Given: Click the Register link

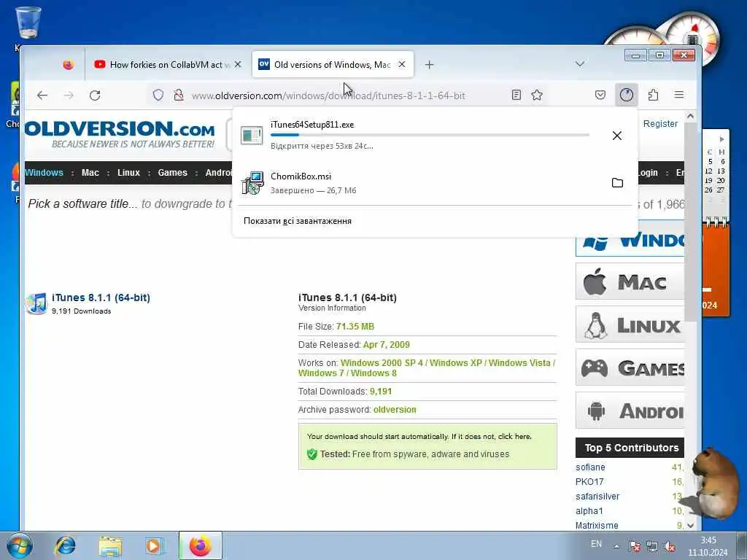Looking at the screenshot, I should tap(660, 124).
